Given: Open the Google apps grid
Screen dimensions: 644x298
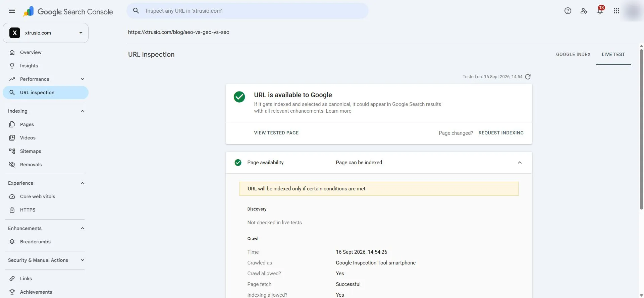Looking at the screenshot, I should pyautogui.click(x=616, y=11).
